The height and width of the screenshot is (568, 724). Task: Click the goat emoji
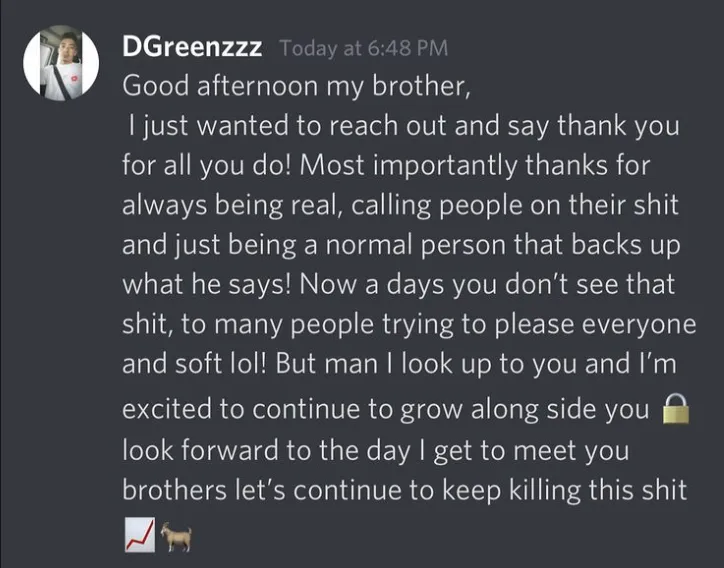pos(176,537)
